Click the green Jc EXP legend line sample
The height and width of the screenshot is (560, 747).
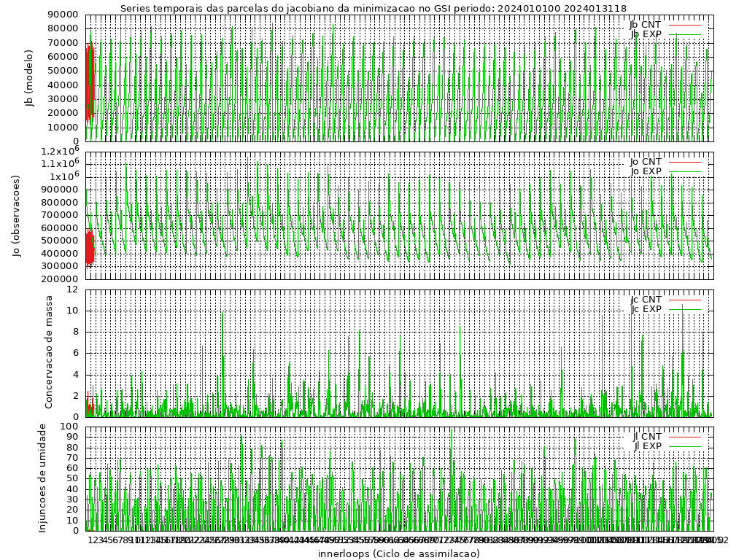point(684,308)
